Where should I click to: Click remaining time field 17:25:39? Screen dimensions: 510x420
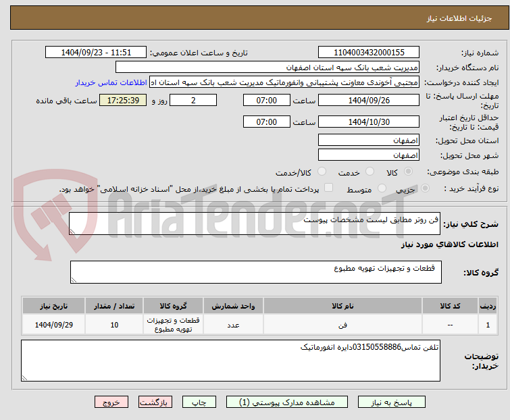(123, 100)
